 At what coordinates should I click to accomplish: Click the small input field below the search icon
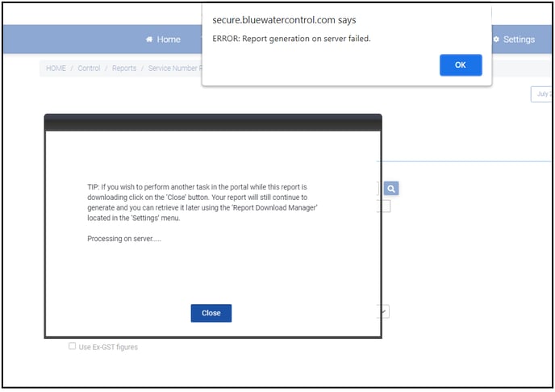[x=386, y=206]
